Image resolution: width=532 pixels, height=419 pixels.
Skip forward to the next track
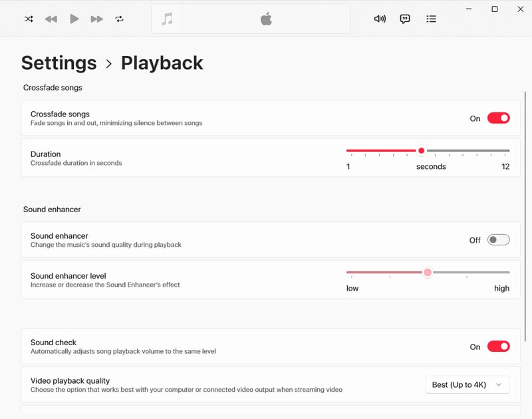click(x=97, y=19)
